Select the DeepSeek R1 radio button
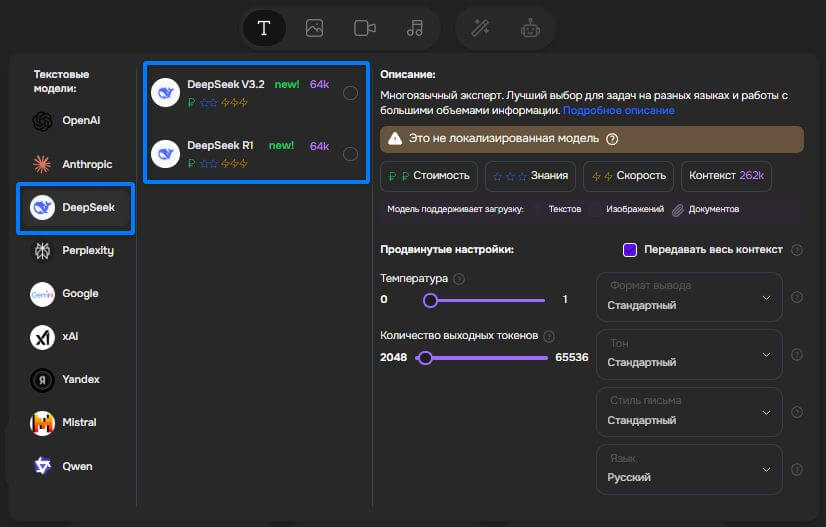This screenshot has width=826, height=527. coord(350,153)
